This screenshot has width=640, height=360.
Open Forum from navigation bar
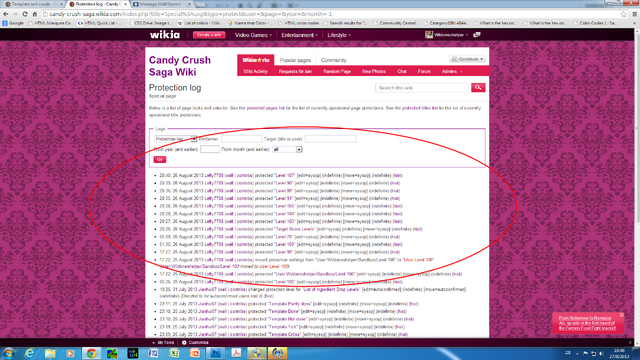click(x=424, y=71)
